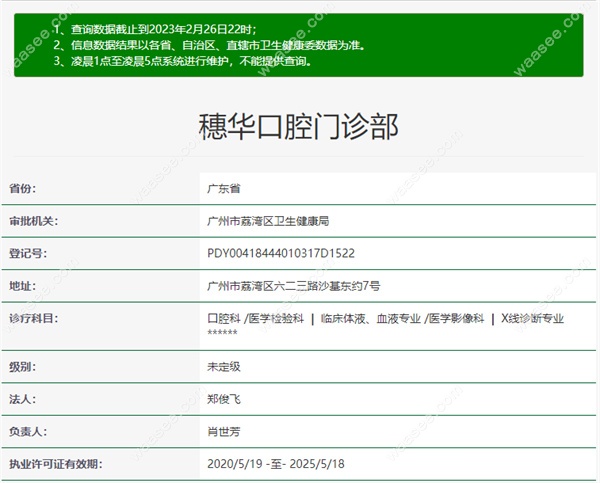Viewport: 600px width, 483px height.
Task: Select registration number PDY00418444010317D1522
Action: click(295, 254)
